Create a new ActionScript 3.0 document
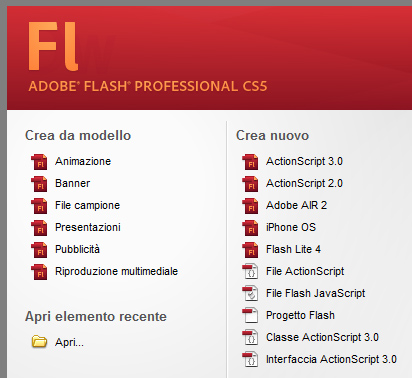 304,161
